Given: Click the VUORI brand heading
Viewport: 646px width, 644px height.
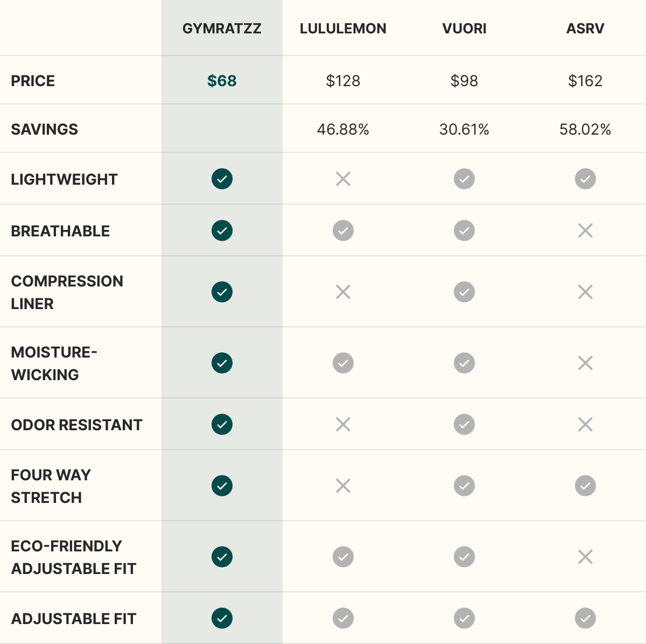Looking at the screenshot, I should coord(464,29).
